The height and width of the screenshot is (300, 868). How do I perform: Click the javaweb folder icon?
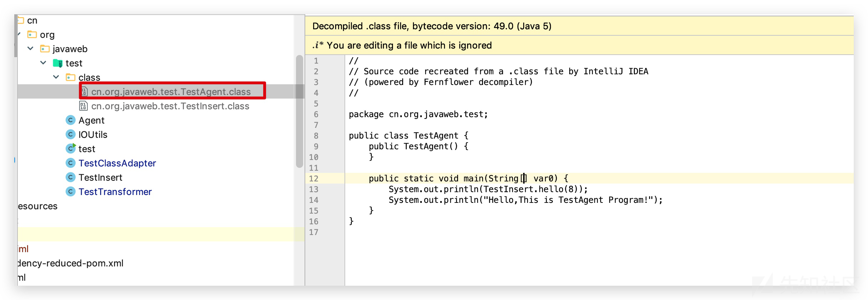[45, 49]
